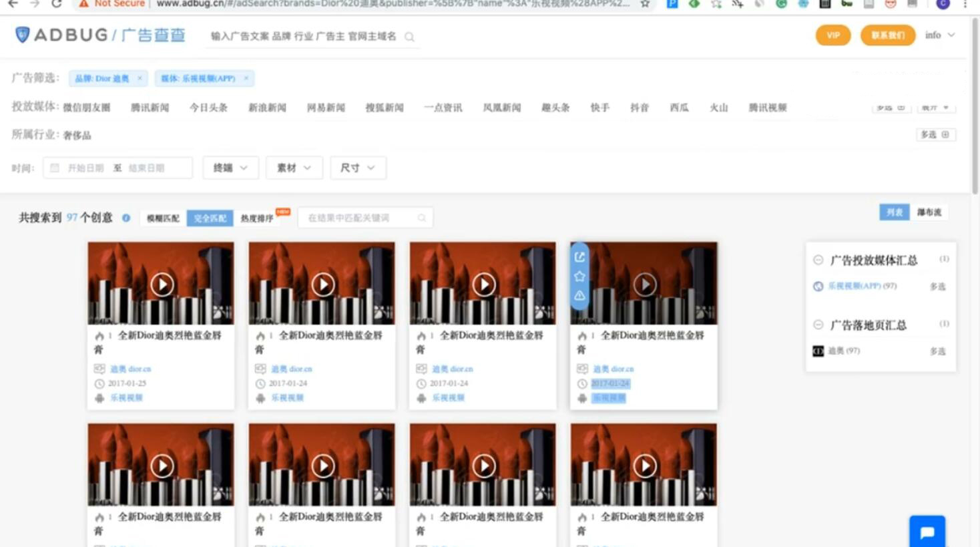Viewport: 980px width, 547px height.
Task: Switch to 瀑布流 waterfall view
Action: (929, 212)
